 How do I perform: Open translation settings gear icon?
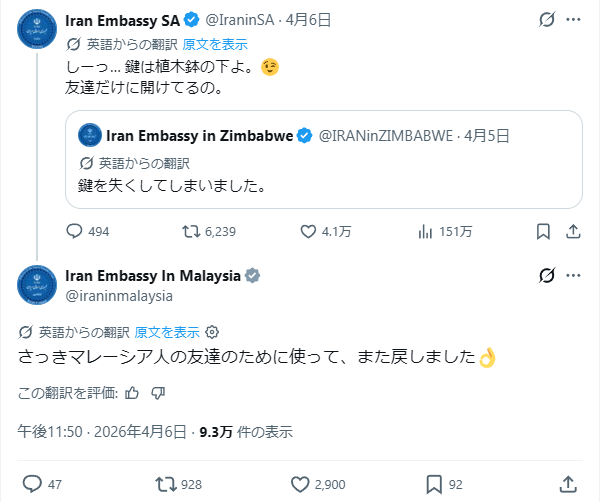pos(211,332)
